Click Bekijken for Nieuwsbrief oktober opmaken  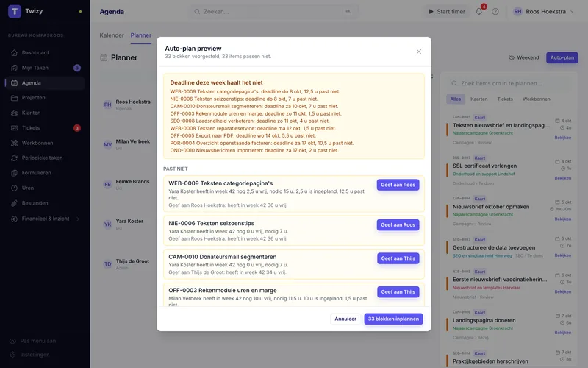pyautogui.click(x=562, y=219)
